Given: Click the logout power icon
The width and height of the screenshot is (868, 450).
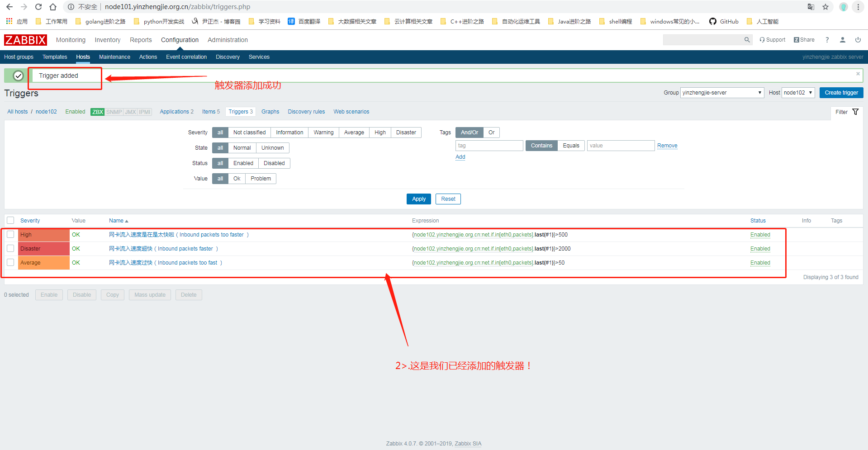Looking at the screenshot, I should 858,40.
